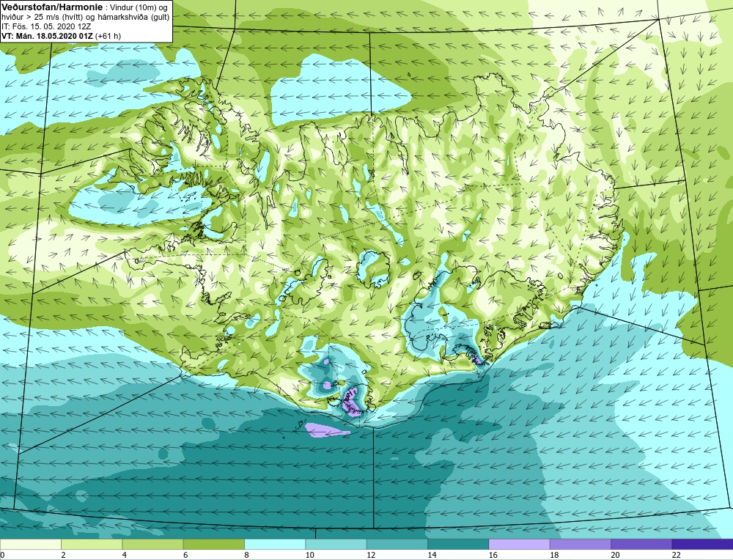Click the legend scale label '22'
Viewport: 733px width, 560px height.
(x=676, y=555)
